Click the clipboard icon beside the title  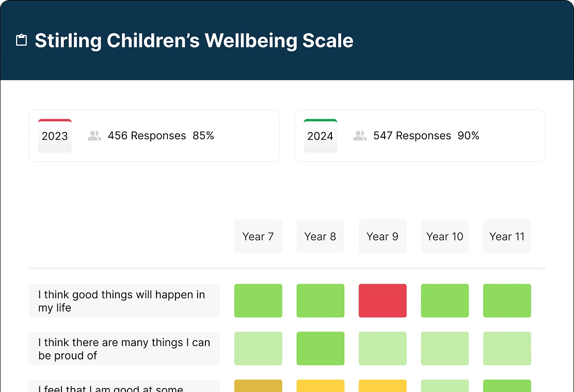[21, 40]
